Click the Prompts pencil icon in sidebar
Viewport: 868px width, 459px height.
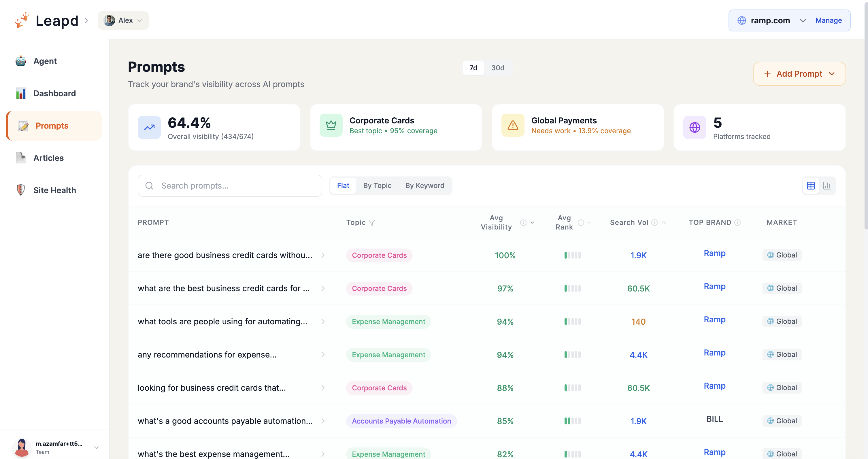click(x=23, y=126)
